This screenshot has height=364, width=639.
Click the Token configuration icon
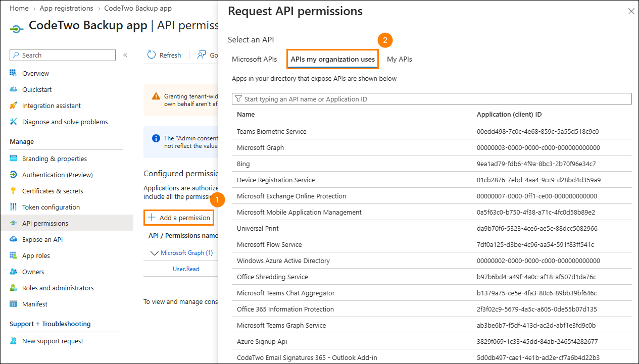coord(13,207)
